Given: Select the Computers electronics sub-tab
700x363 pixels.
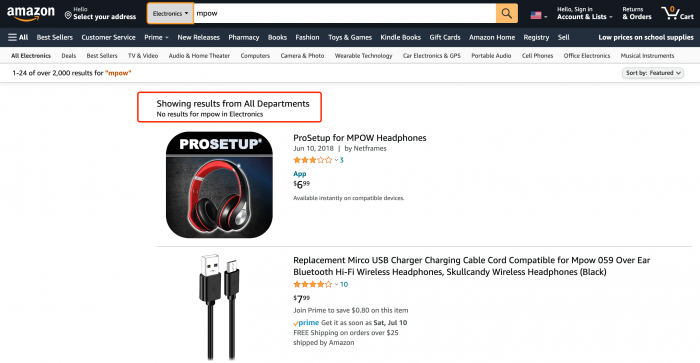Looking at the screenshot, I should pos(255,56).
